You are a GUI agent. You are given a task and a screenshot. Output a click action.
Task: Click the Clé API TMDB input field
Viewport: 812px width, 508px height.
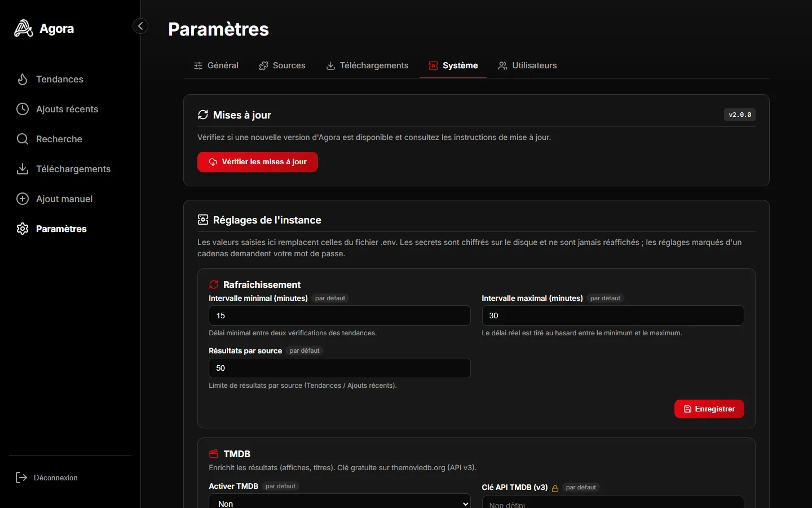613,502
